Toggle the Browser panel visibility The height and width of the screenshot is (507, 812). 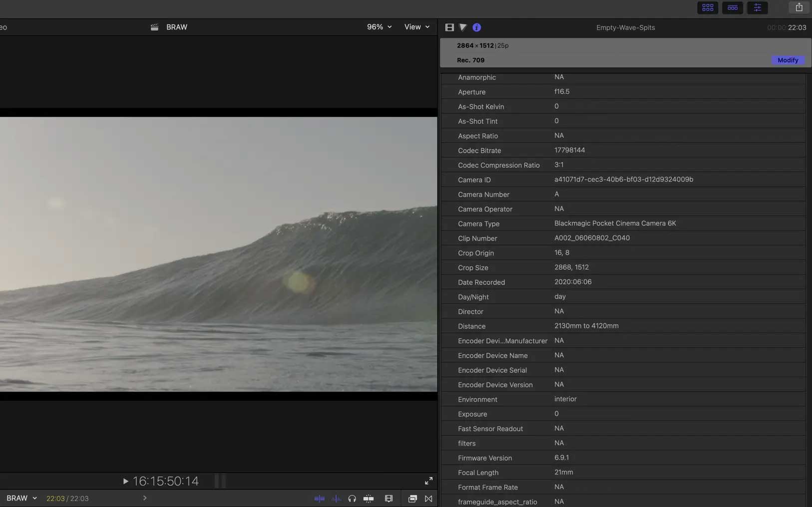(708, 7)
